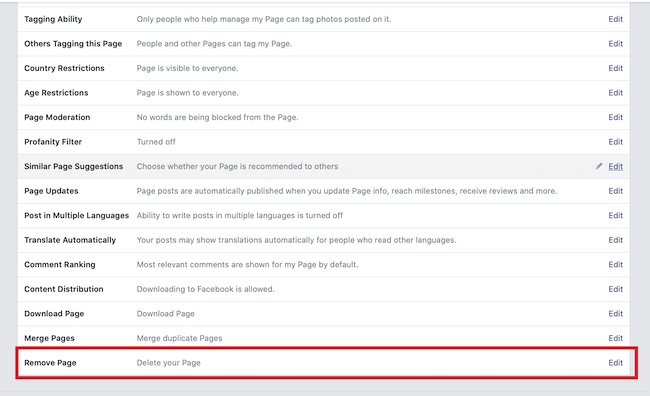The width and height of the screenshot is (650, 396).
Task: Click 'Page is visible to everyone.' text
Action: point(187,68)
